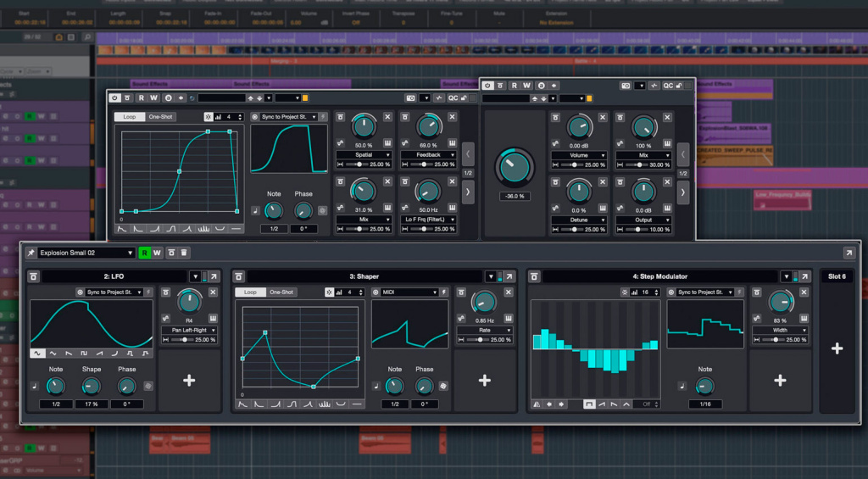Pin the modulator panel using the pin icon

coord(31,253)
